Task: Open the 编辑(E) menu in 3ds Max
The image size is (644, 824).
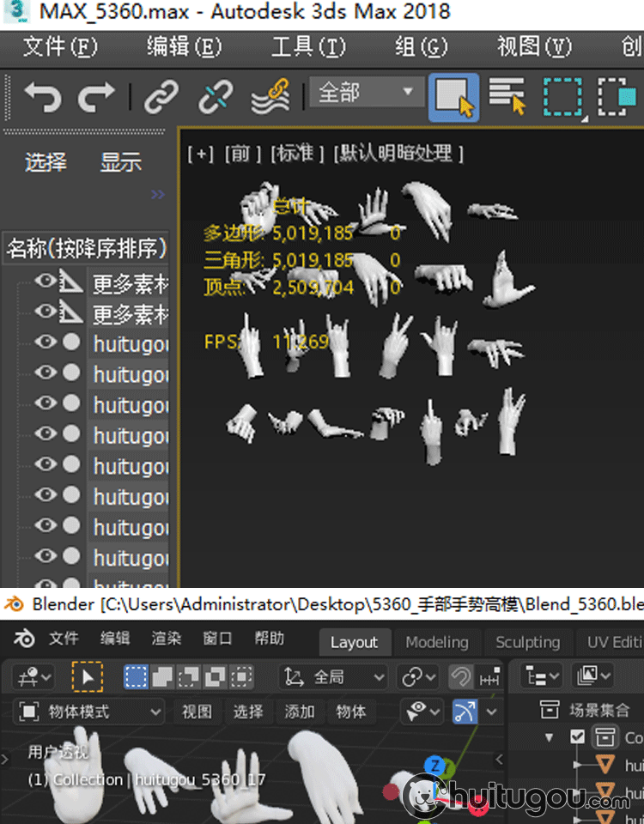Action: point(184,46)
